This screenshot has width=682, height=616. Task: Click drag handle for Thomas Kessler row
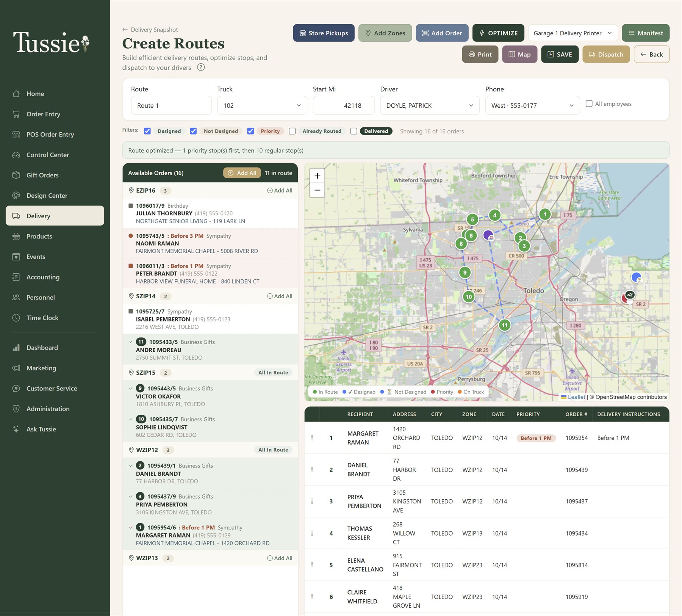[312, 533]
